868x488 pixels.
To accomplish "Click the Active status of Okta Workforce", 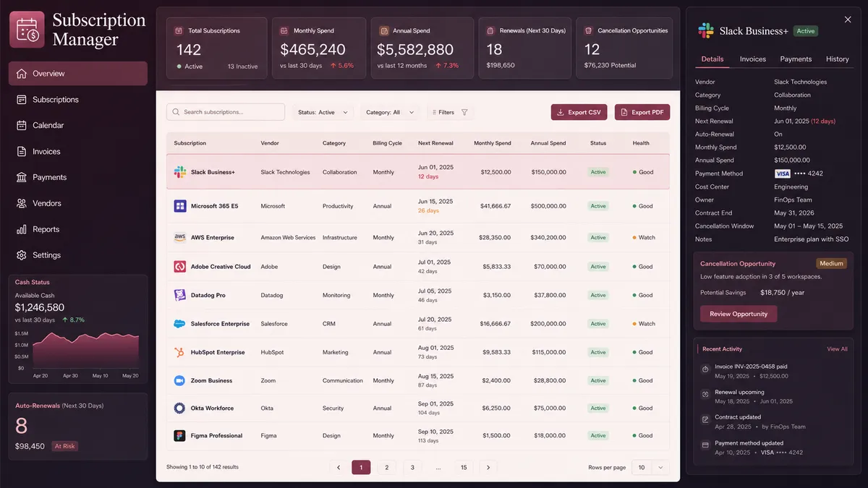I will [598, 408].
